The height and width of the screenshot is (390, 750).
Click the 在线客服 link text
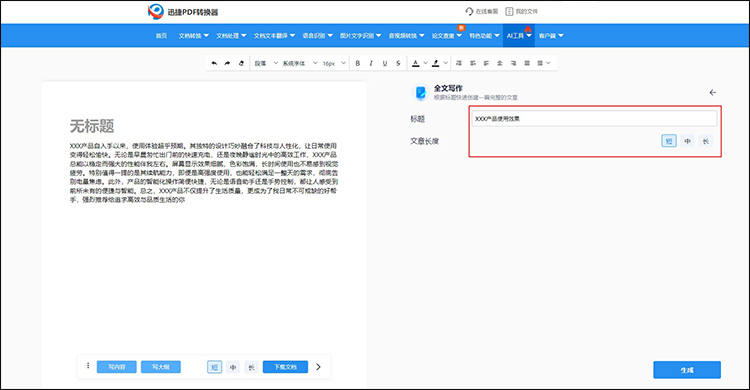pyautogui.click(x=487, y=11)
